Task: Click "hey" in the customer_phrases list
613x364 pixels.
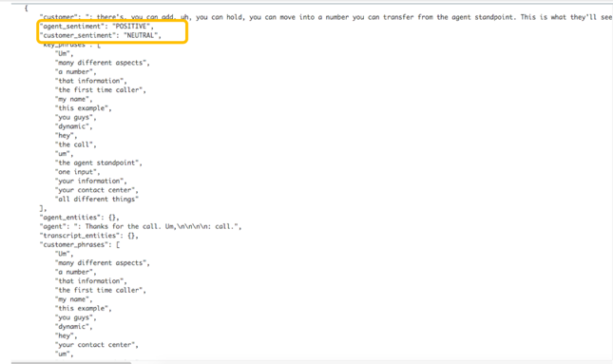Action: (67, 335)
